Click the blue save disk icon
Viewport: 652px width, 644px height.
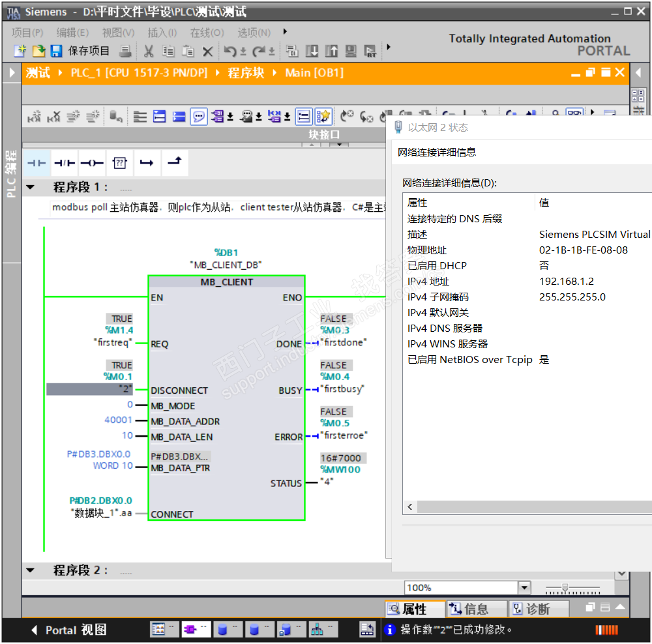coord(56,51)
